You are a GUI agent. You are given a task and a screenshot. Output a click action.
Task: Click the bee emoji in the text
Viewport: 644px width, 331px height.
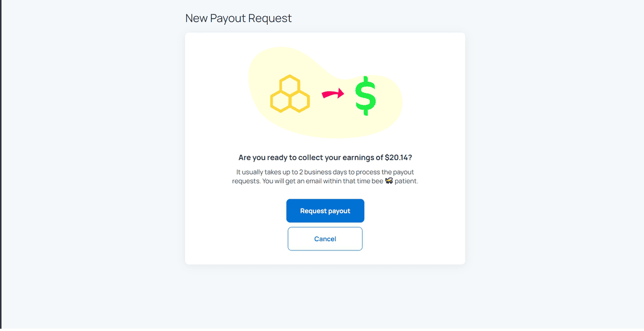[x=389, y=181]
